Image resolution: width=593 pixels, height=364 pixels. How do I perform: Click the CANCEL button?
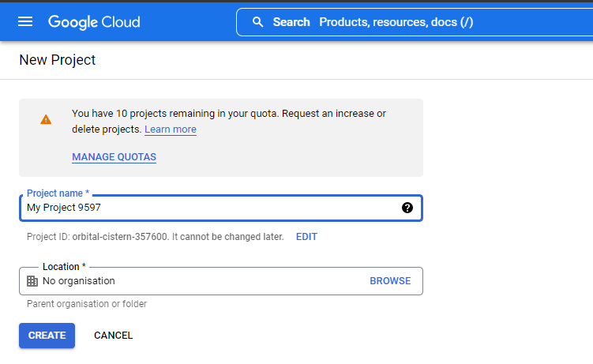coord(114,336)
